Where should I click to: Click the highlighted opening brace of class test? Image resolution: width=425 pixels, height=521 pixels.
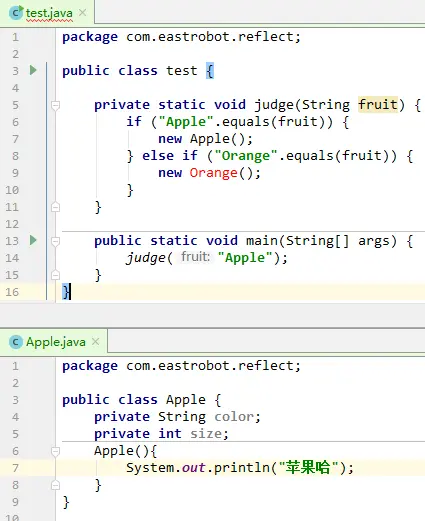[x=210, y=71]
